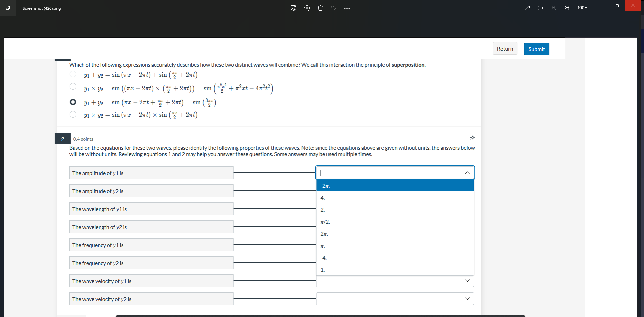Zoom out using the magnifier minus icon
Screen dimensions: 644x317
(554, 8)
